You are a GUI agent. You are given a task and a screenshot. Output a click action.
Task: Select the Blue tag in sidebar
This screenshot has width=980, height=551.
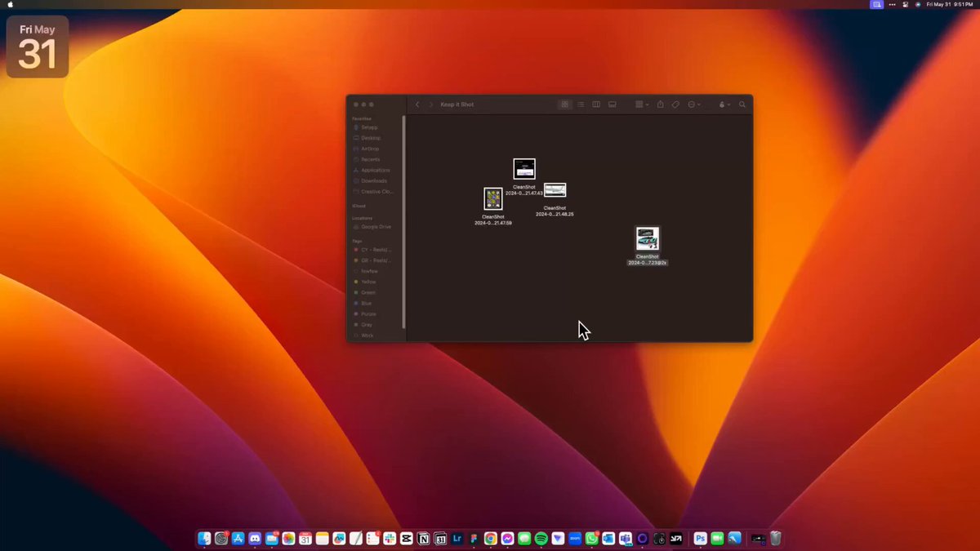(x=367, y=303)
